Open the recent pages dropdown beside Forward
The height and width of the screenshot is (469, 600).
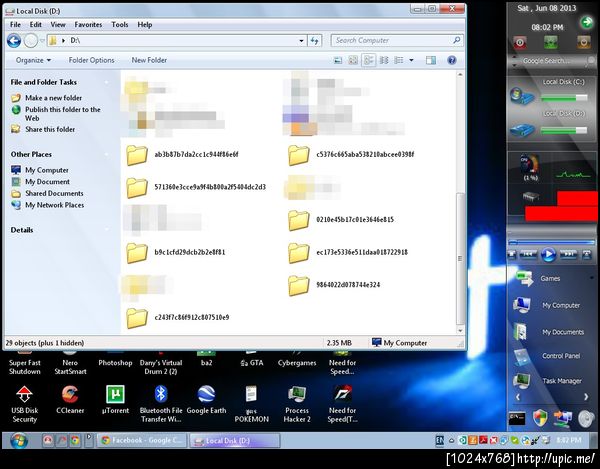coord(42,41)
